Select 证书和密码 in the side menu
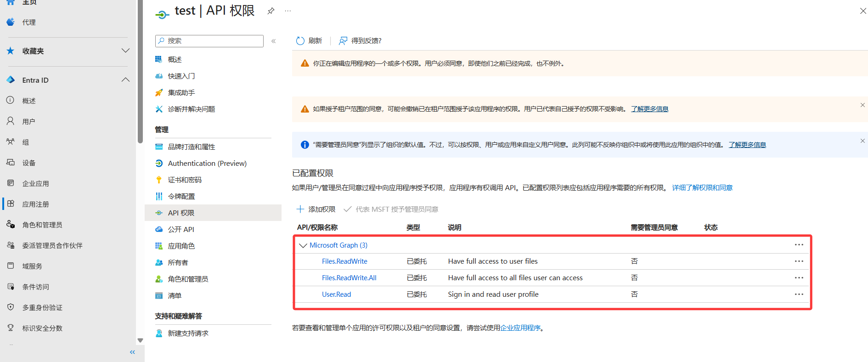Viewport: 868px width, 362px height. tap(185, 180)
